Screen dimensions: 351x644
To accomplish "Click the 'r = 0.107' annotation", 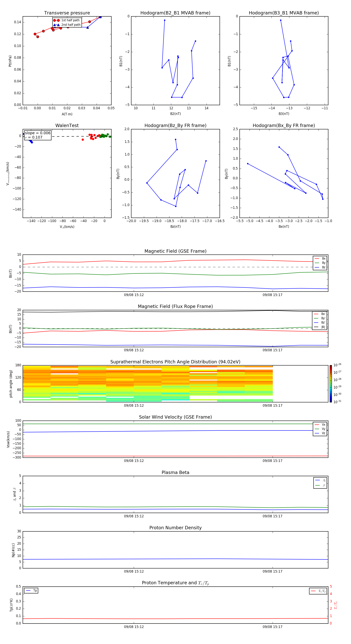I will 34,137.
